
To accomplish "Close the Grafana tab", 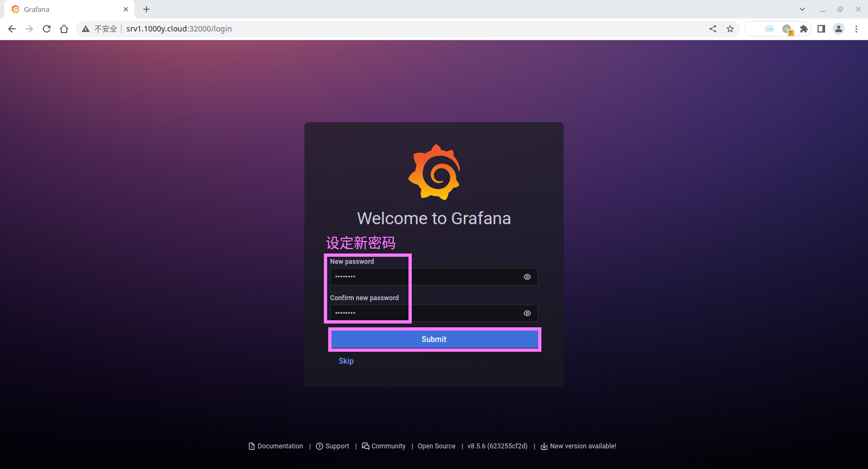I will 126,9.
